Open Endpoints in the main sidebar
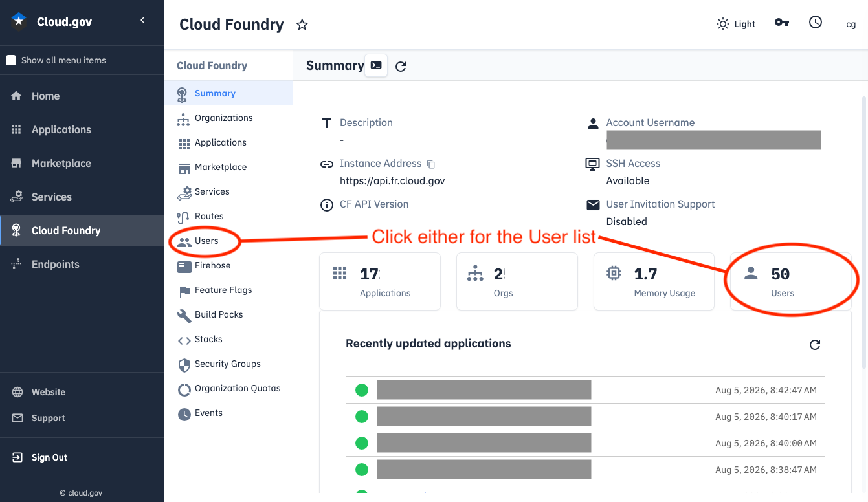Viewport: 868px width, 502px height. click(x=82, y=264)
